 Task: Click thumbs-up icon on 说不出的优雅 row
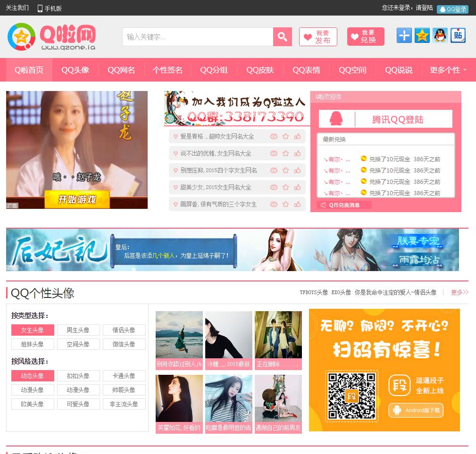(298, 154)
